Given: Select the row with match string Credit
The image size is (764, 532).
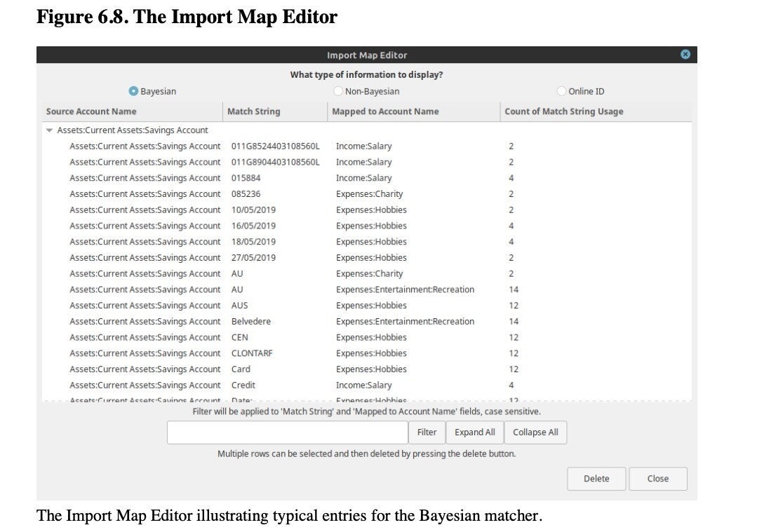Looking at the screenshot, I should pos(243,386).
